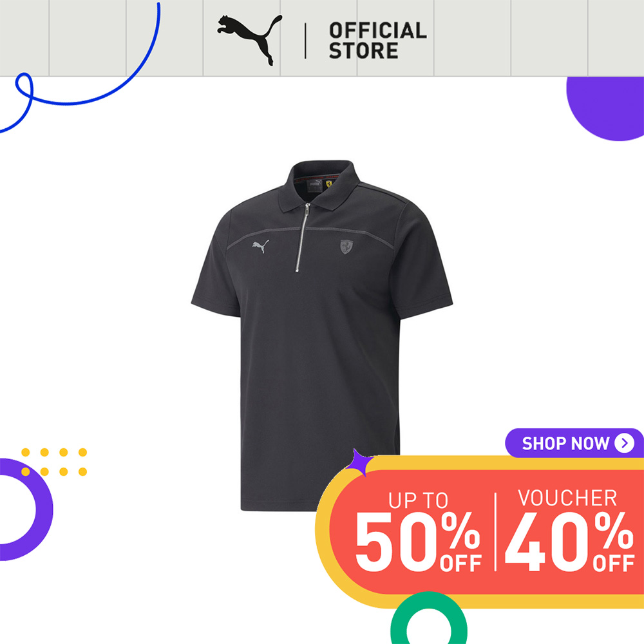Click the VOUCHER 40% OFF text

point(569,530)
